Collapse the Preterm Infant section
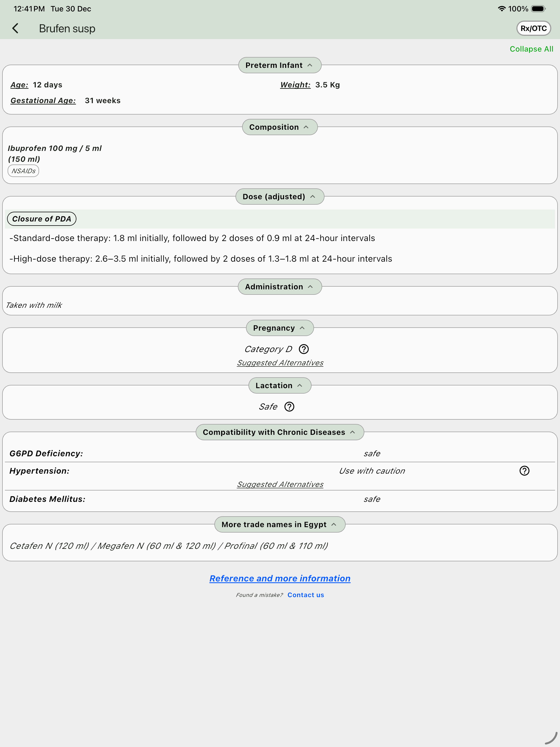This screenshot has width=560, height=747. click(279, 65)
